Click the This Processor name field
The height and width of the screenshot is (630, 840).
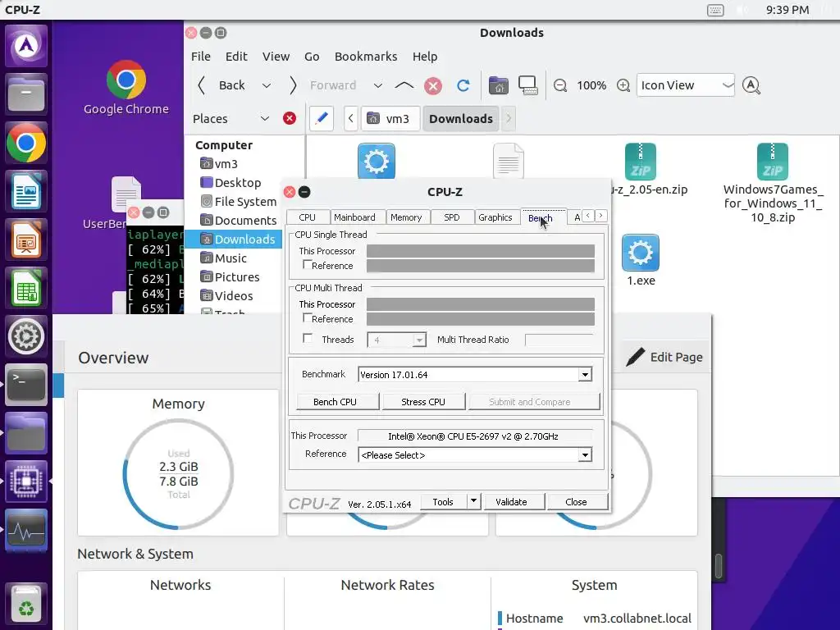tap(475, 436)
